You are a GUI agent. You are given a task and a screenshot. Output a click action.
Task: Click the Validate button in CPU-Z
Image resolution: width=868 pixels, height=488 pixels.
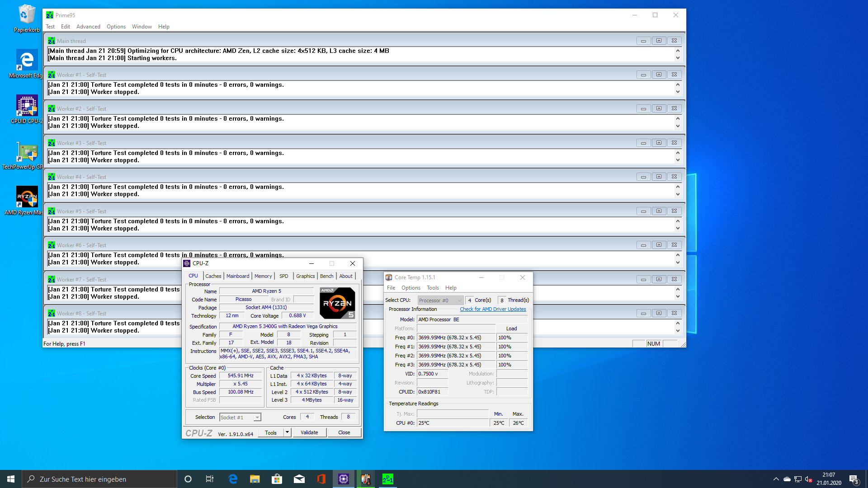309,432
